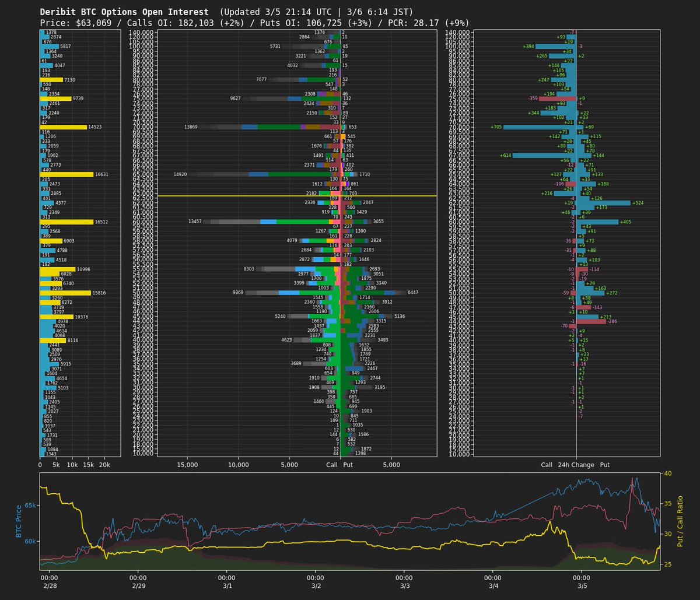Click the 3/3 date on timeline
This screenshot has width=700, height=600.
click(x=404, y=585)
